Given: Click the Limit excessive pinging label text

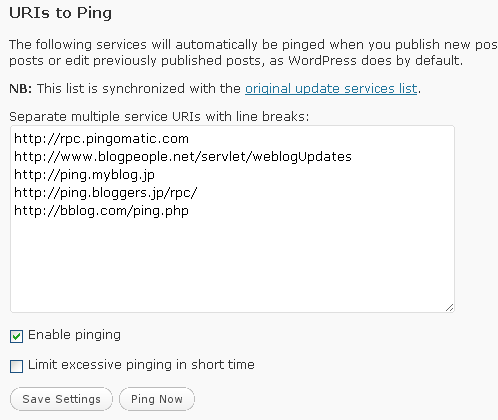Looking at the screenshot, I should coord(141,365).
